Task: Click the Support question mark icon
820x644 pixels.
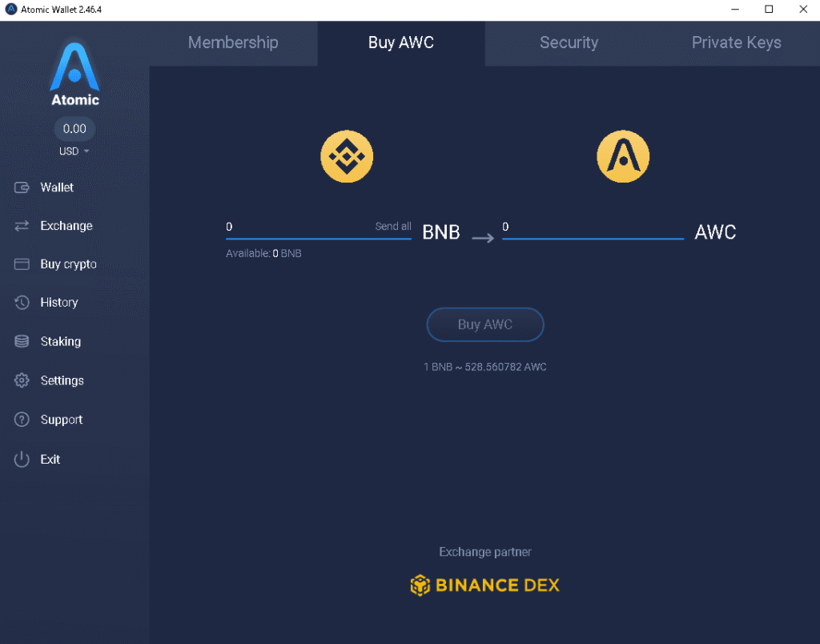Action: coord(22,420)
